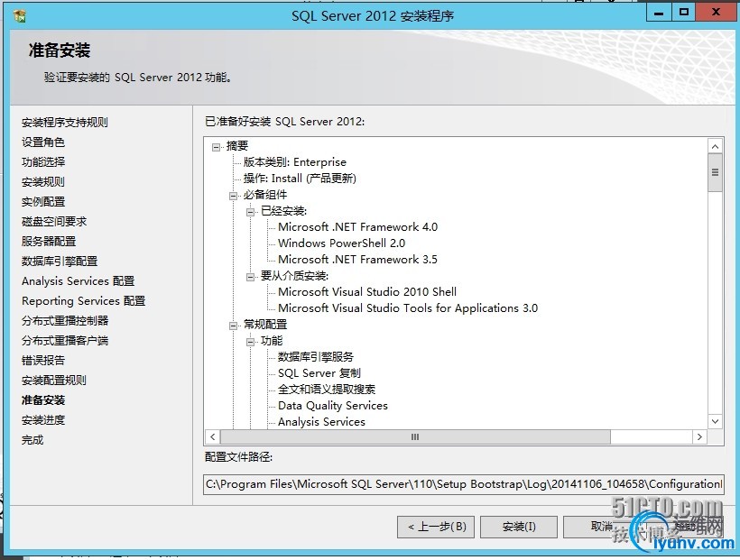Image resolution: width=740 pixels, height=560 pixels.
Task: Select Analysis Services 配置 step in sidebar
Action: (x=78, y=281)
